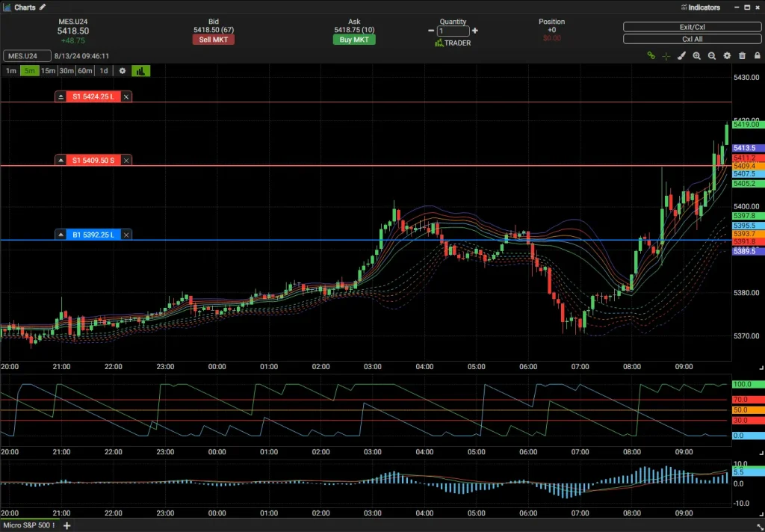Viewport: 765px width, 532px height.
Task: Lock the chart with the padlock toggle
Action: [x=757, y=56]
